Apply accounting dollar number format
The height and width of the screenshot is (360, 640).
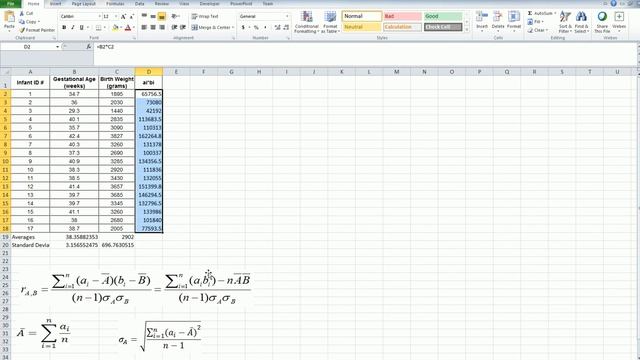tap(243, 27)
